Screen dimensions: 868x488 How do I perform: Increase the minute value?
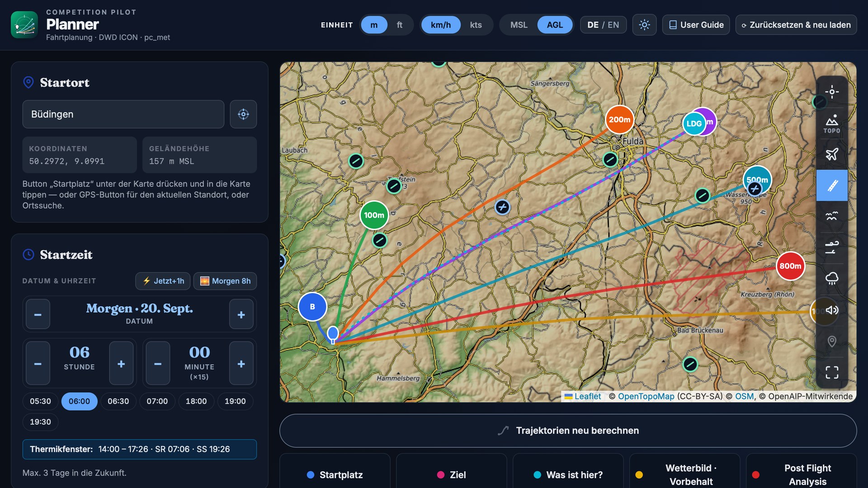click(x=241, y=363)
